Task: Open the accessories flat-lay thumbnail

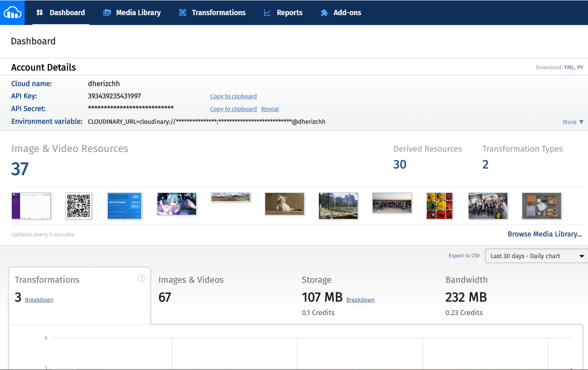Action: pos(542,206)
